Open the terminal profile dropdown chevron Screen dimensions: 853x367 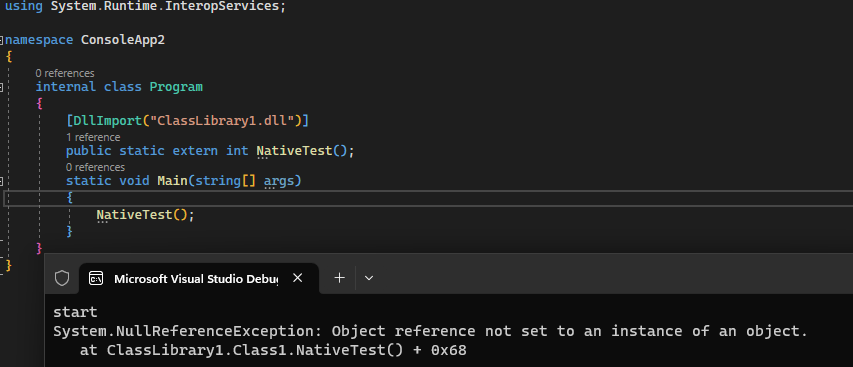tap(369, 278)
